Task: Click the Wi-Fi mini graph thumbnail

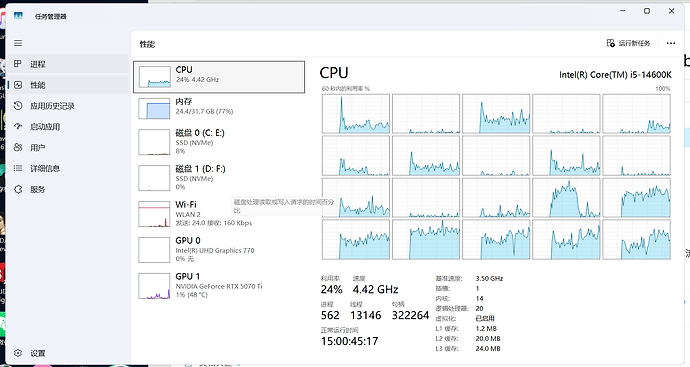Action: tap(154, 214)
